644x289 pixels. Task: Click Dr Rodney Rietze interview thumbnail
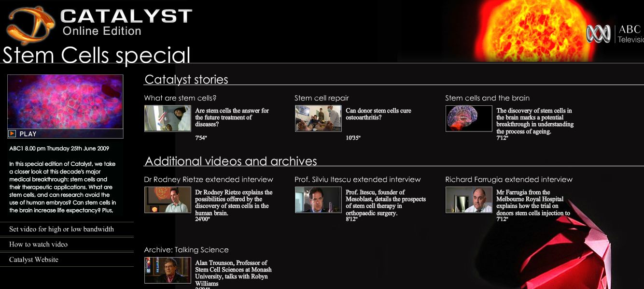click(168, 200)
